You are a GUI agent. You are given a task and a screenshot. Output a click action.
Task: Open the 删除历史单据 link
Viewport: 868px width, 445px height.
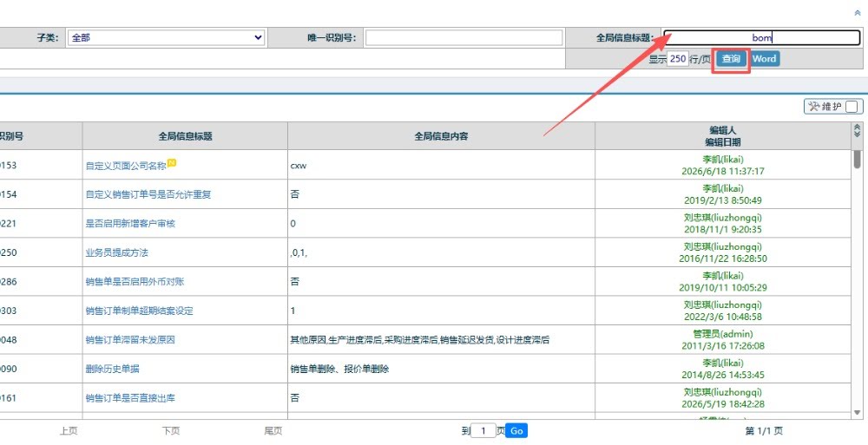(112, 369)
